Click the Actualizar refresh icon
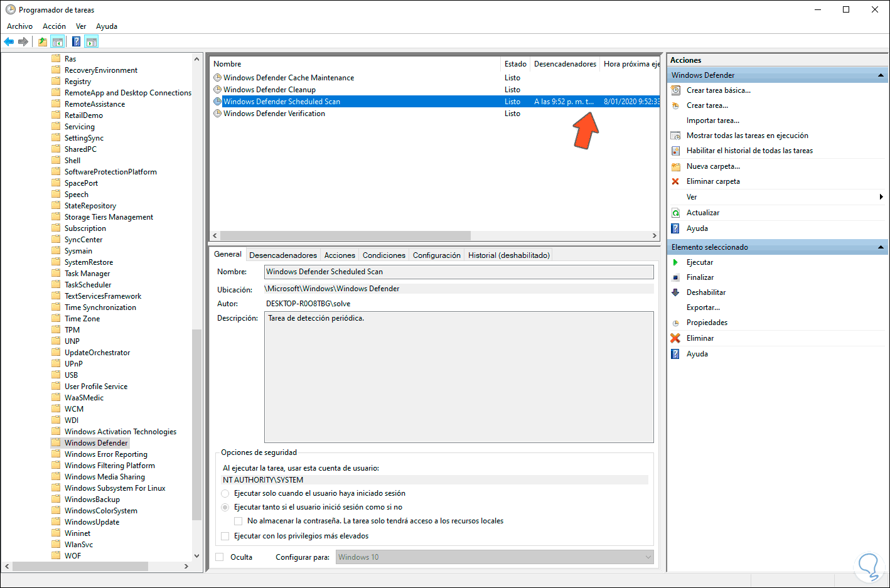890x588 pixels. click(x=676, y=212)
